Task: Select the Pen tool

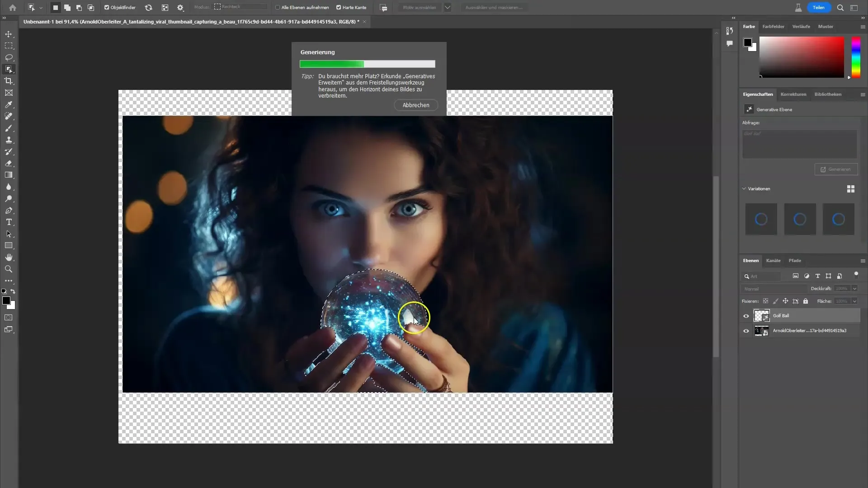Action: 9,211
